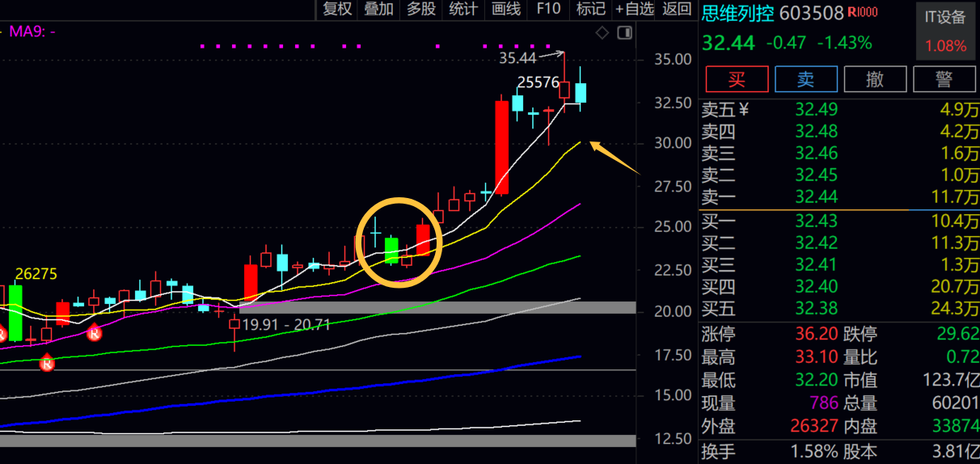Switch to the 多股 multi-stock view
This screenshot has width=980, height=464.
point(420,9)
